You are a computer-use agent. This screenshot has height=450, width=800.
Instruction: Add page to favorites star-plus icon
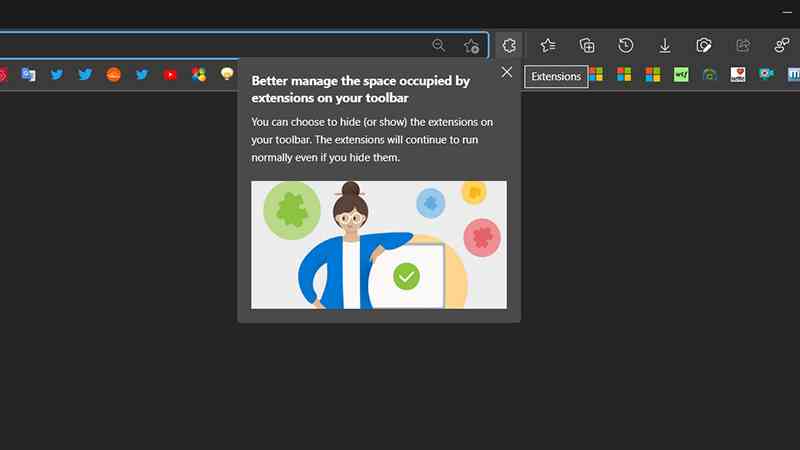pos(471,46)
